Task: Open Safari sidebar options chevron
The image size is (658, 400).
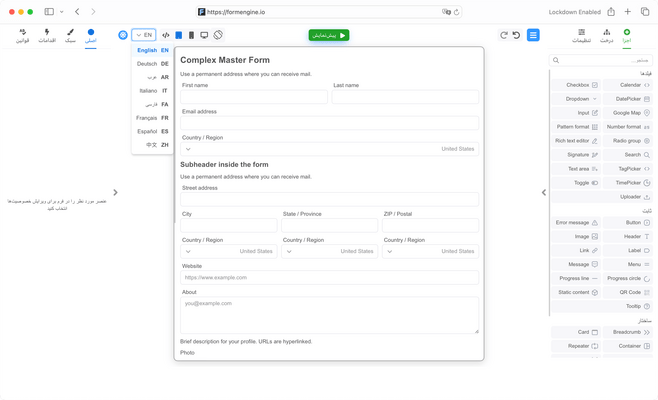Action: [62, 12]
